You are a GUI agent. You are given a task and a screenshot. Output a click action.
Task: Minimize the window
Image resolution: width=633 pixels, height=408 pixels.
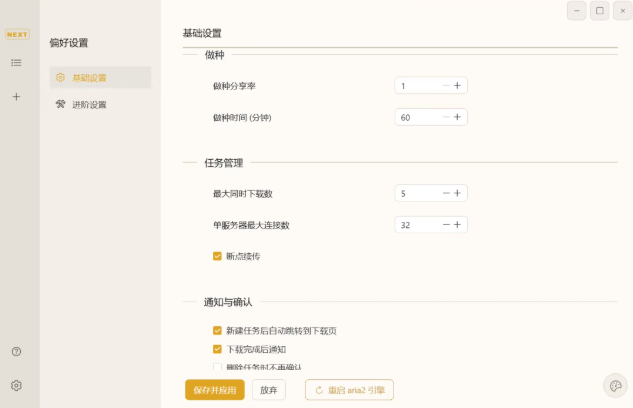(x=577, y=11)
